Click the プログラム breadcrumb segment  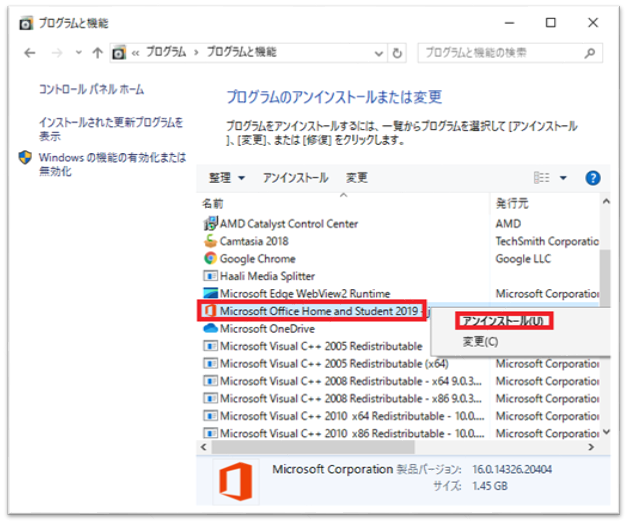(x=166, y=52)
